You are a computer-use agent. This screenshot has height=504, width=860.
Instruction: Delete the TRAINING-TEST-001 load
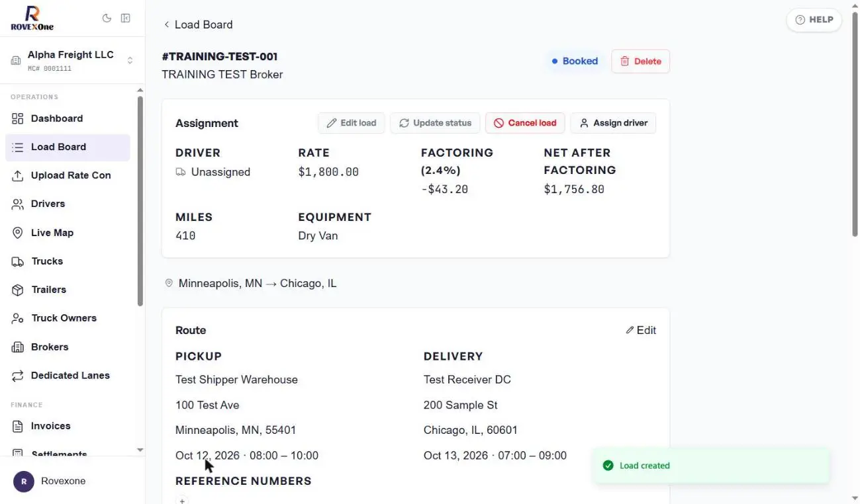pos(640,61)
